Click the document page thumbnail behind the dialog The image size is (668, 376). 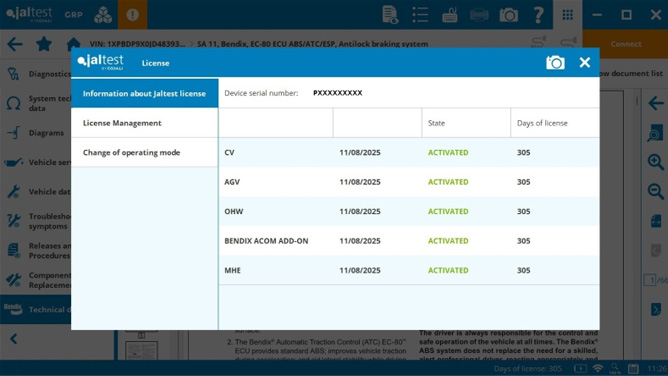pyautogui.click(x=141, y=350)
